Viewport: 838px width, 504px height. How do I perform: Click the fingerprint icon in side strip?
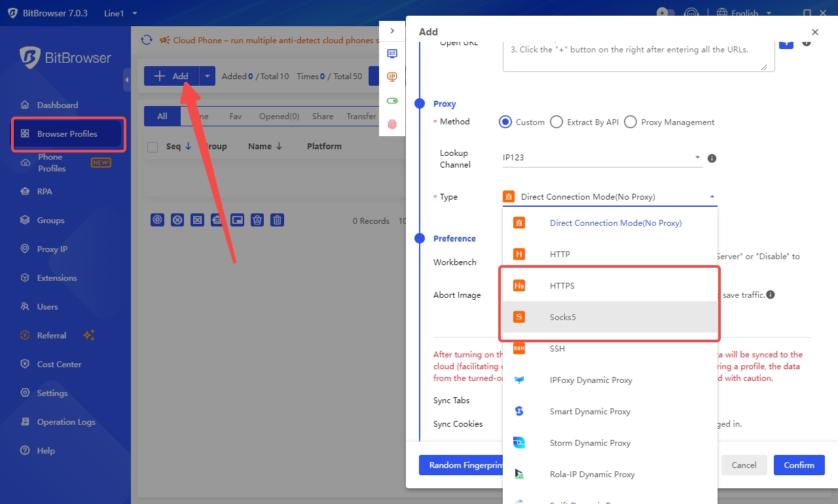coord(392,124)
